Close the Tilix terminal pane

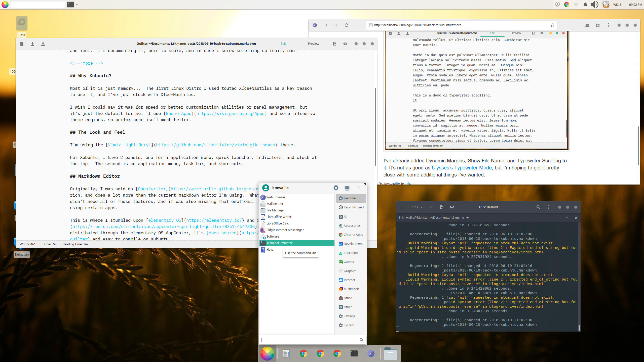coord(576,218)
